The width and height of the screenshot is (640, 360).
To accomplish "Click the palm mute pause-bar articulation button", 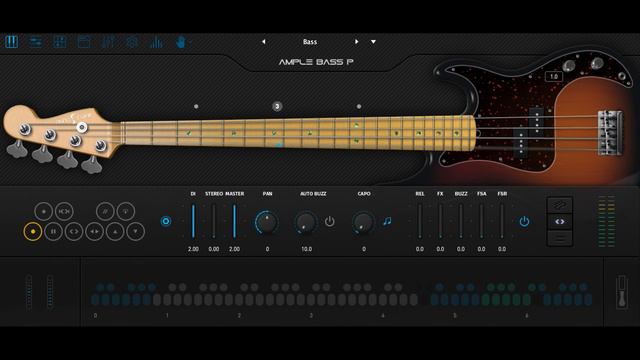I will click(53, 231).
